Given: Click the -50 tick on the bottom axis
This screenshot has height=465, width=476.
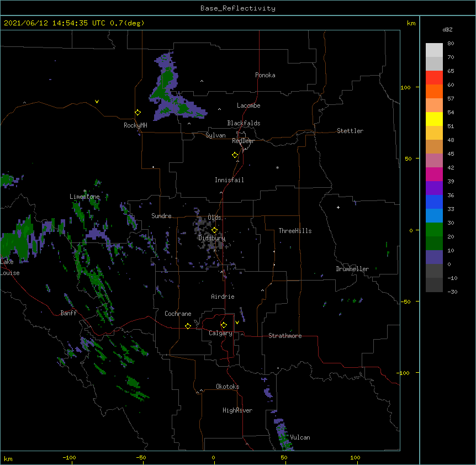Looking at the screenshot, I should click(x=141, y=457).
